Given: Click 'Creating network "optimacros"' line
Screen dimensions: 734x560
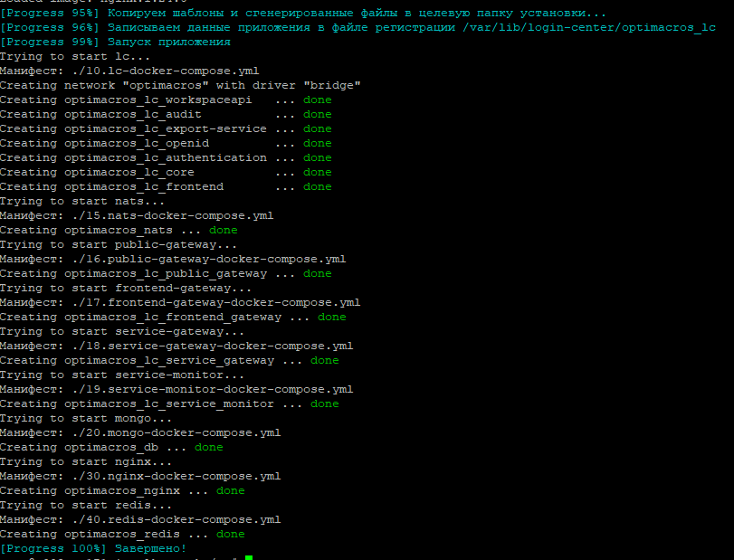Looking at the screenshot, I should 180,86.
